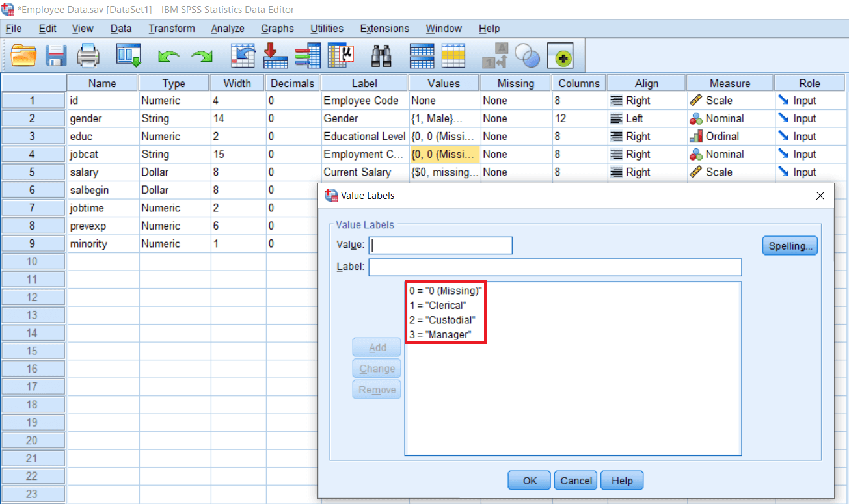Select Use Variable Sets icon
This screenshot has height=504, width=849.
pyautogui.click(x=527, y=56)
